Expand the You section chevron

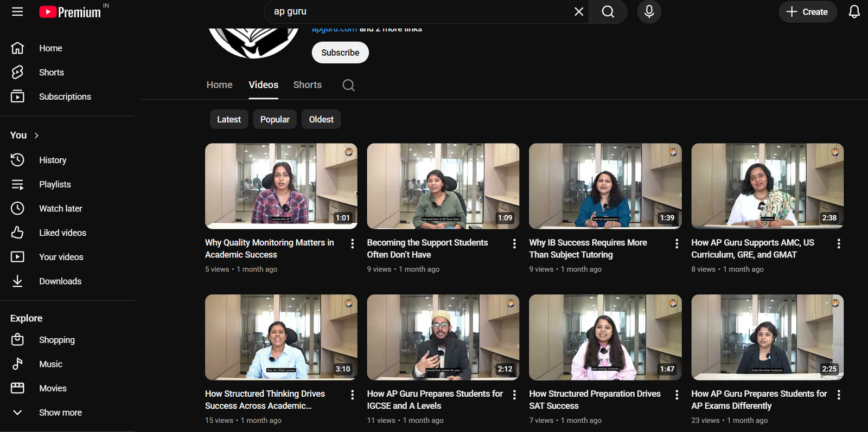click(x=36, y=136)
